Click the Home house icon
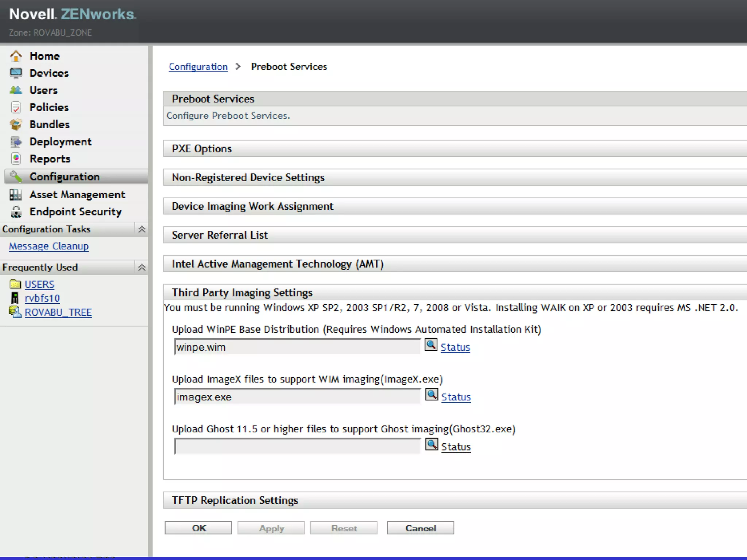Image resolution: width=747 pixels, height=560 pixels. pyautogui.click(x=16, y=56)
